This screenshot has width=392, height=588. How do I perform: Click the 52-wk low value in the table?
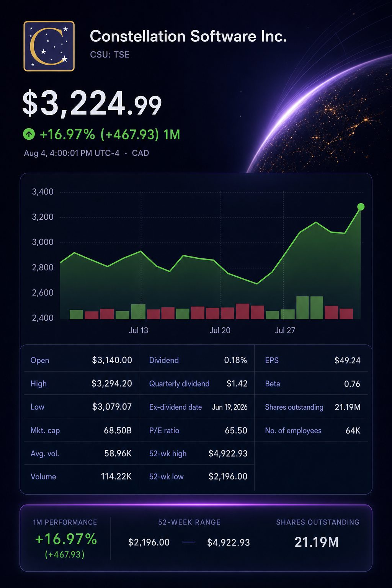point(228,477)
